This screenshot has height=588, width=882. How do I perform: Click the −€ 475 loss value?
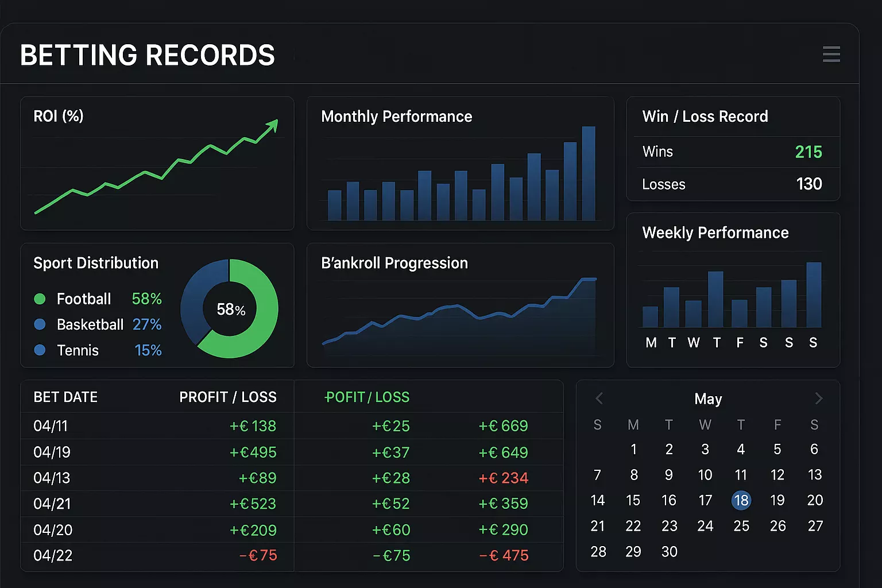(504, 555)
